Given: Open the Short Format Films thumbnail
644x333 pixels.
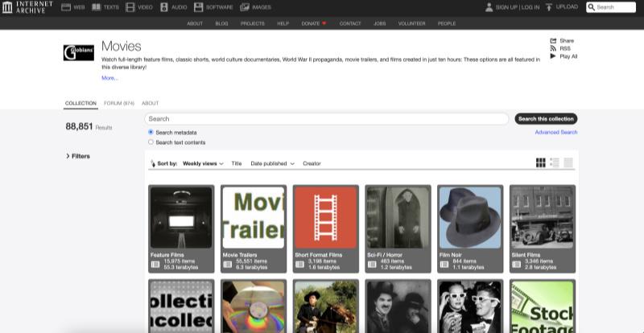Looking at the screenshot, I should [x=326, y=217].
